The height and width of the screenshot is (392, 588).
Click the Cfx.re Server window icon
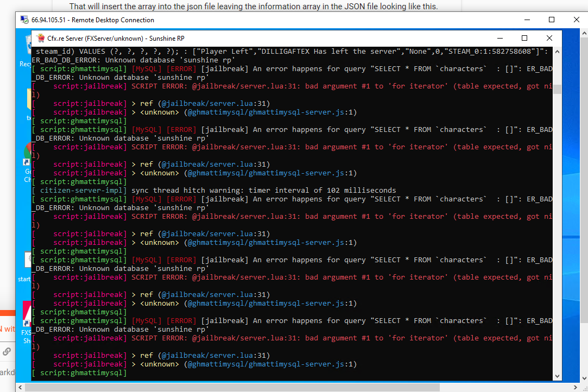[x=40, y=39]
